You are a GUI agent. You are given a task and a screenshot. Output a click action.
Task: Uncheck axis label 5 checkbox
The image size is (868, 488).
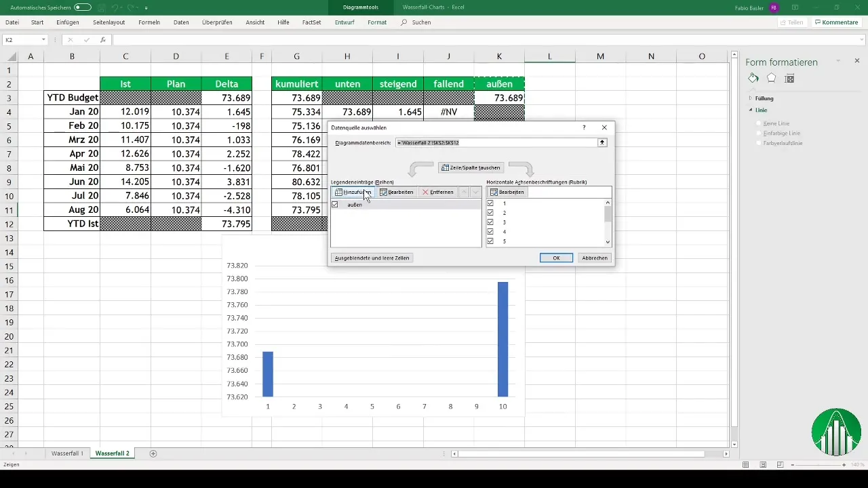click(x=490, y=241)
